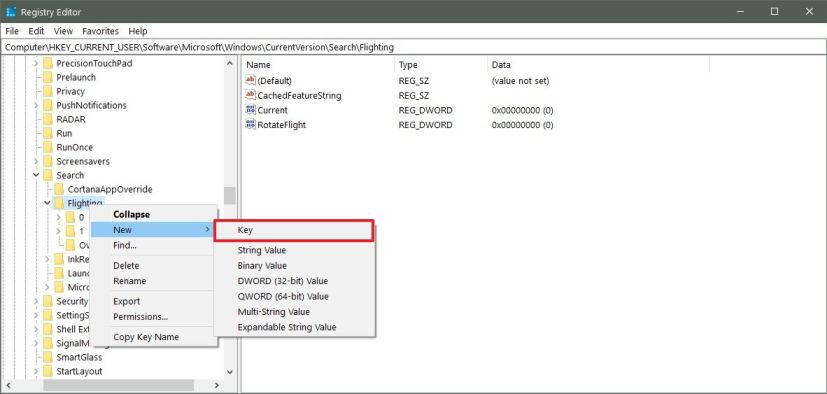
Task: Click the Screensavers folder icon
Action: (x=48, y=161)
